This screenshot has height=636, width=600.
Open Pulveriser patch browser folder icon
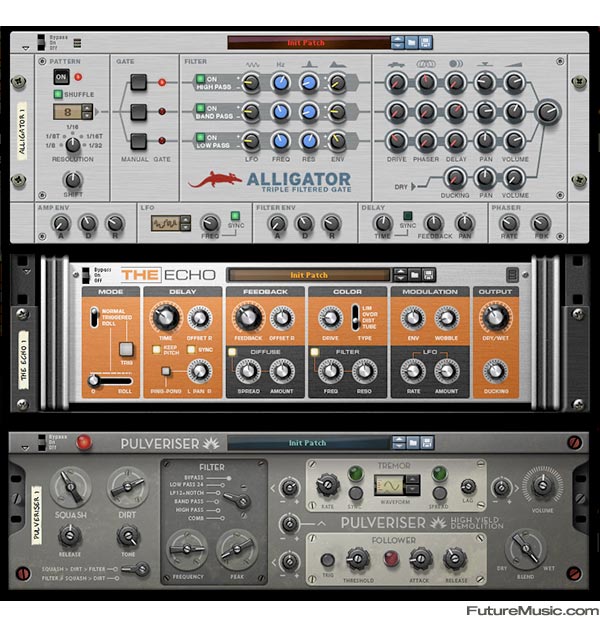coord(413,443)
